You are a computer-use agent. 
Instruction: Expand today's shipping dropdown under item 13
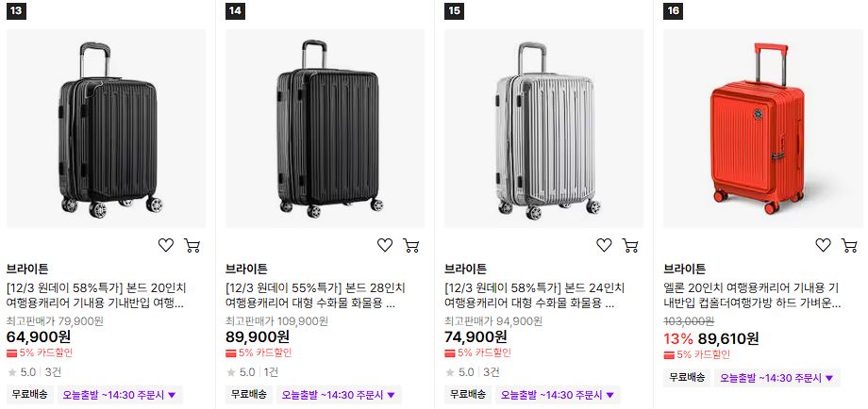point(120,395)
